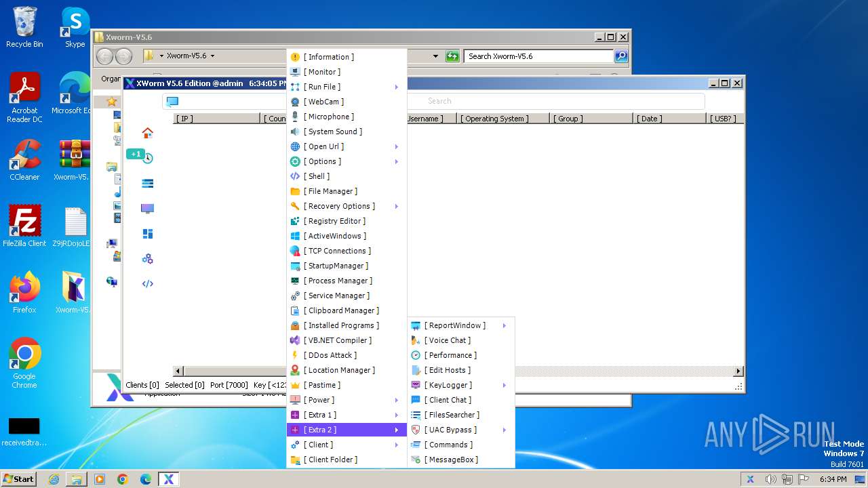Select the highlighted Extra 2 entry
Viewport: 868px width, 488px height.
(x=347, y=430)
